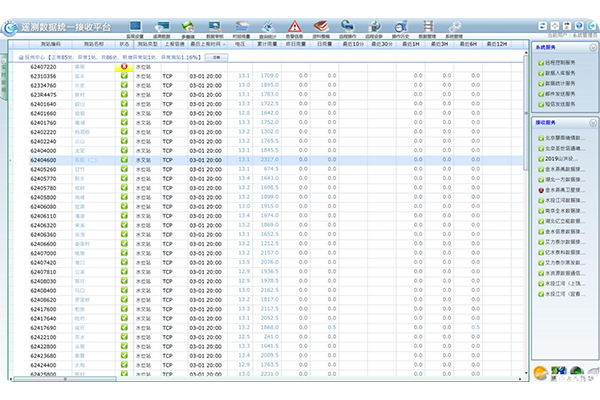Select the station row with code 62405770

[42, 177]
